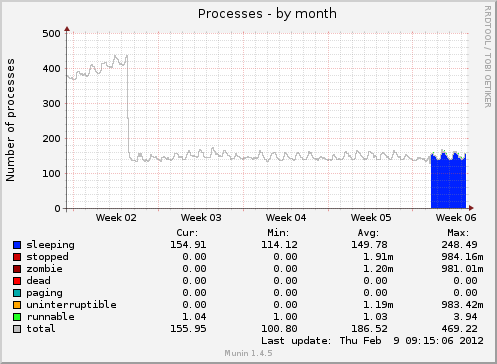Click stopped maximum value 984.16m
This screenshot has height=364, width=497.
463,257
